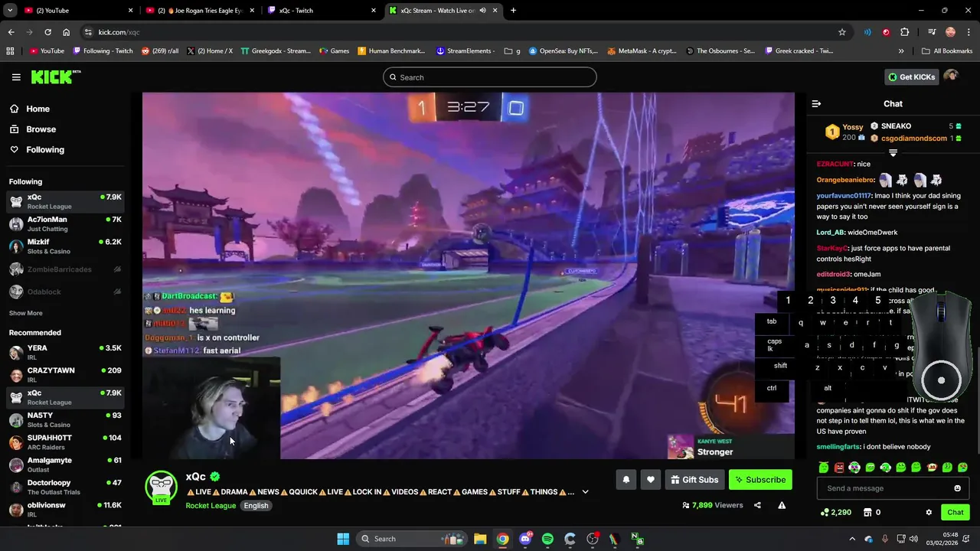The width and height of the screenshot is (980, 551).
Task: Click the Get KICKs button
Action: point(911,77)
